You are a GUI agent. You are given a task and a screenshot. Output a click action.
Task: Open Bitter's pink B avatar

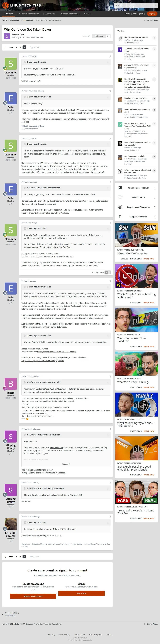coord(11,384)
